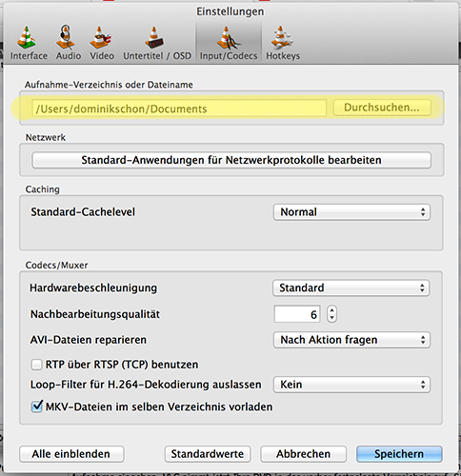Screen dimensions: 461x476
Task: Open the Interface settings cone icon
Action: pos(27,38)
